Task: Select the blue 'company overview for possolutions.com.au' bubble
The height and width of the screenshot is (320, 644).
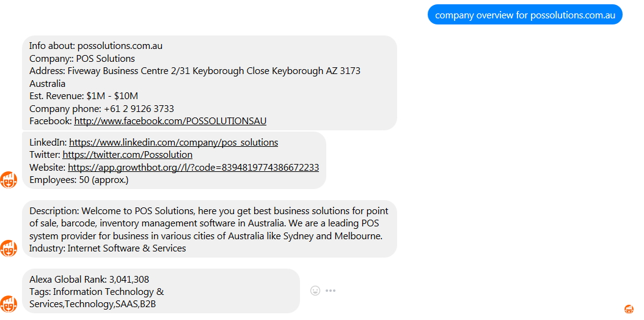Action: coord(525,15)
